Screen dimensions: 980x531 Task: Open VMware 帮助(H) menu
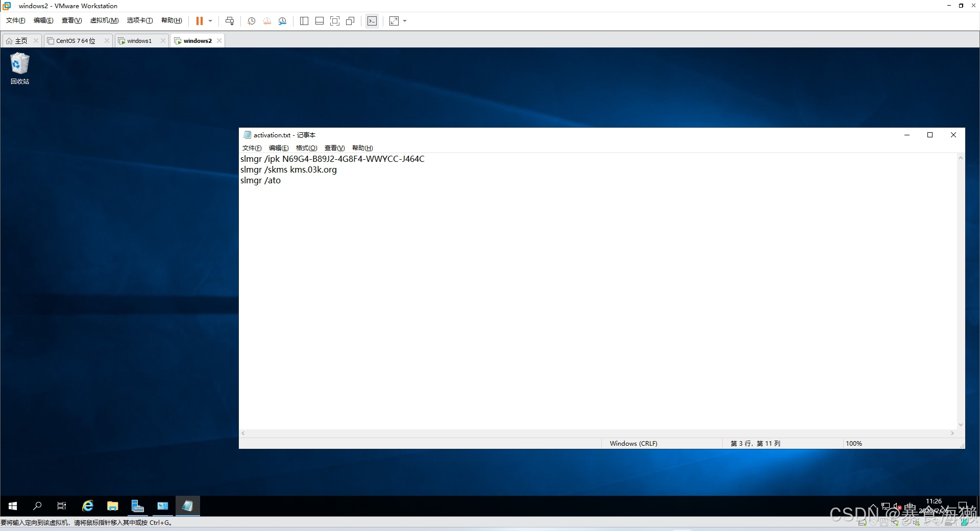click(x=171, y=20)
